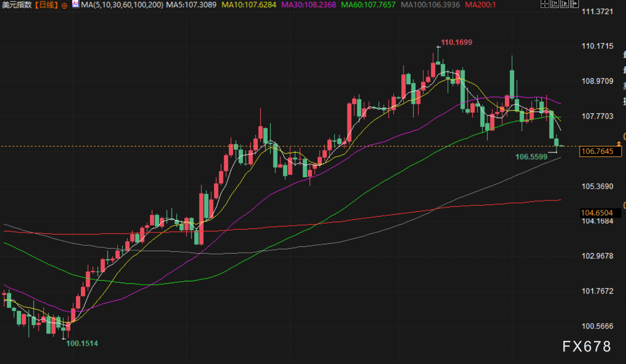Click the 110.1699 high price marker
This screenshot has height=364, width=626.
click(x=456, y=42)
